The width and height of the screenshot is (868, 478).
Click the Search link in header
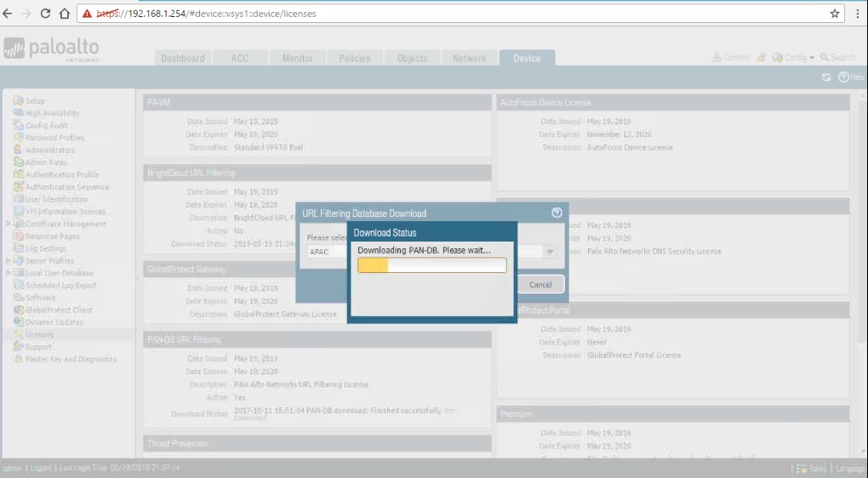coord(837,57)
